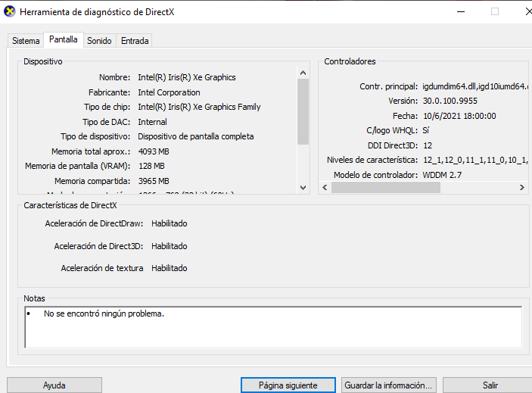
Task: Go to the Entrada tab
Action: (135, 41)
